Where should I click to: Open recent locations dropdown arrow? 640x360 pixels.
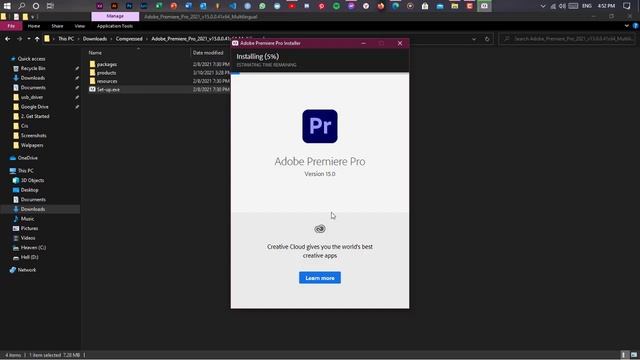coord(29,39)
